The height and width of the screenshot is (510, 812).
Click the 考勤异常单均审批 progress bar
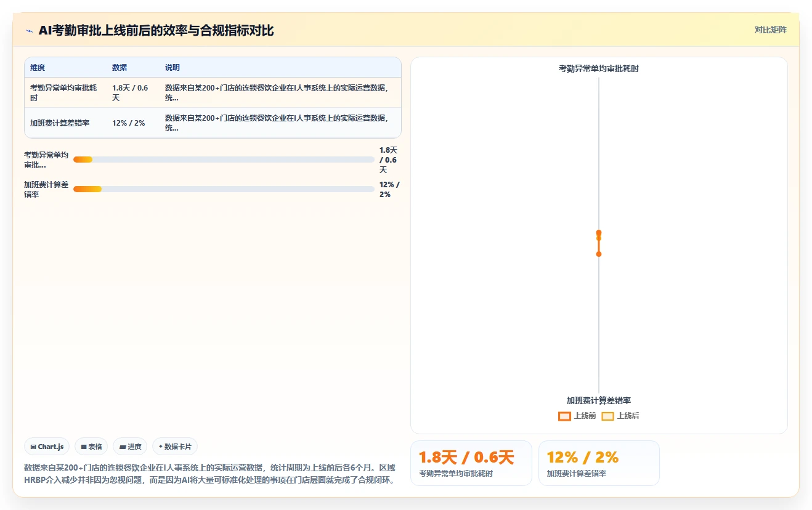(x=224, y=160)
